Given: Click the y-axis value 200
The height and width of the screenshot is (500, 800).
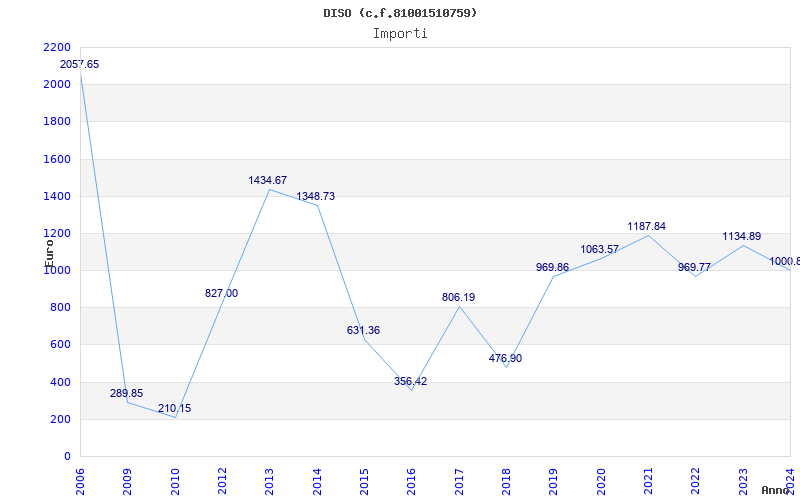Looking at the screenshot, I should click(x=60, y=419).
